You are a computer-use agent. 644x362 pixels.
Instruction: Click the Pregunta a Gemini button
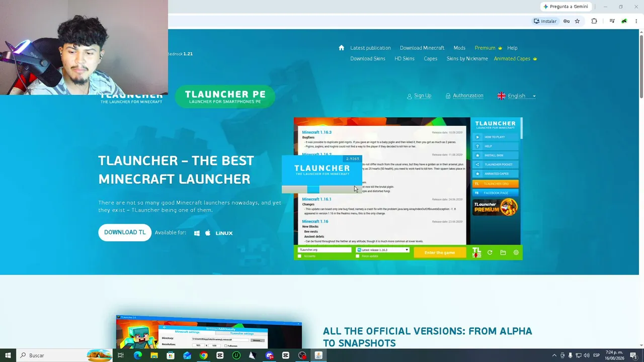[x=566, y=7]
